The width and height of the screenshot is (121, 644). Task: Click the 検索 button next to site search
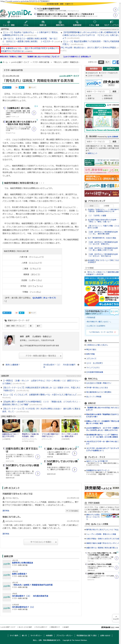(x=114, y=91)
